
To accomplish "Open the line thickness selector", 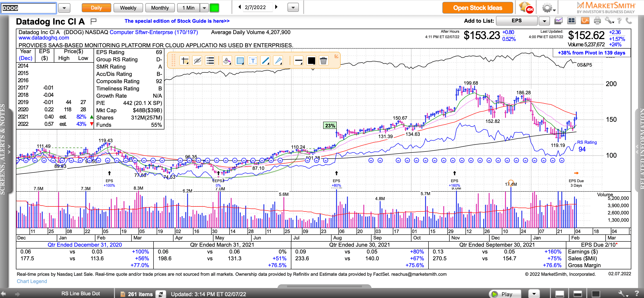I will pyautogui.click(x=299, y=61).
